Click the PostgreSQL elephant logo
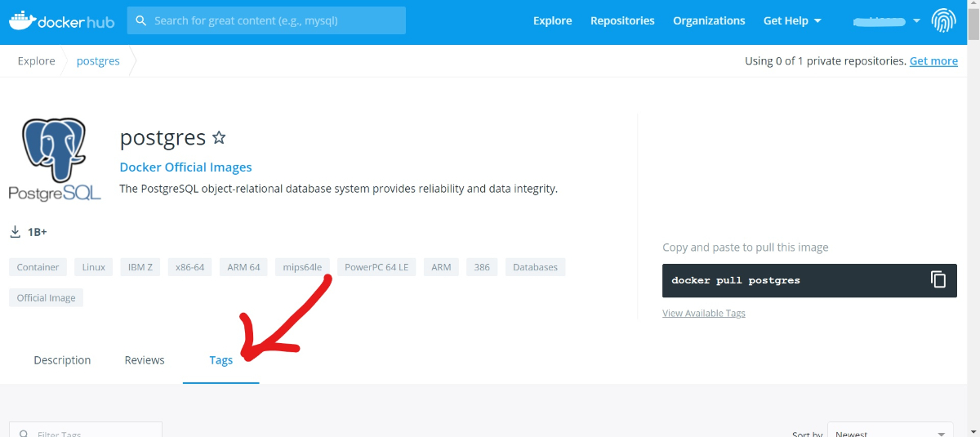 55,159
